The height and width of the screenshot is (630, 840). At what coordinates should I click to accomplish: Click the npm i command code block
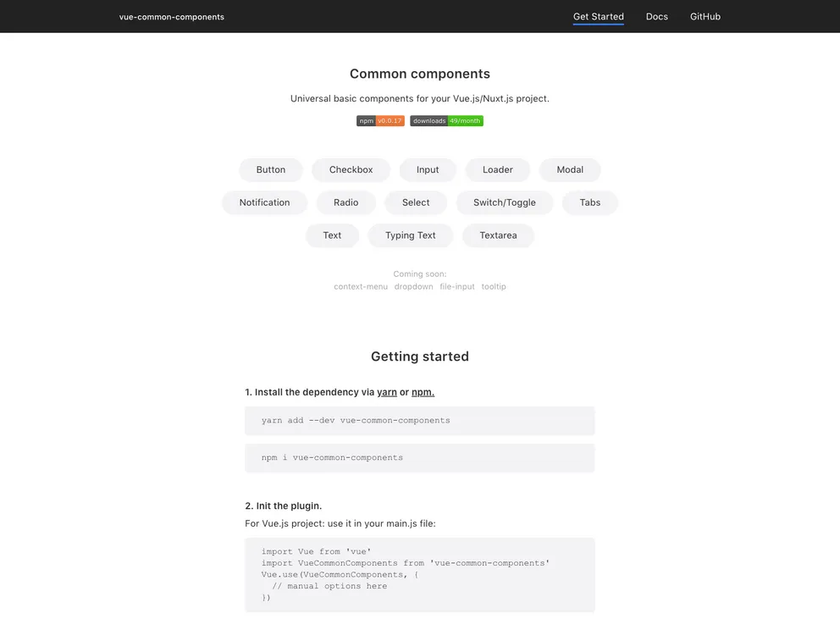point(419,458)
